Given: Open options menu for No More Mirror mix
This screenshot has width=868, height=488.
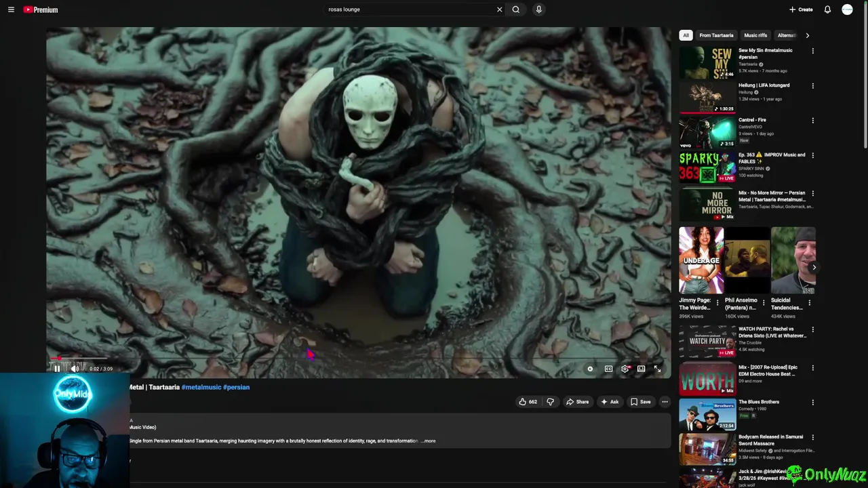Looking at the screenshot, I should click(812, 193).
